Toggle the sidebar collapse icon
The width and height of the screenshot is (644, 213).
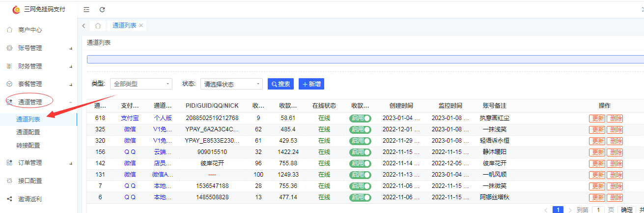[86, 9]
